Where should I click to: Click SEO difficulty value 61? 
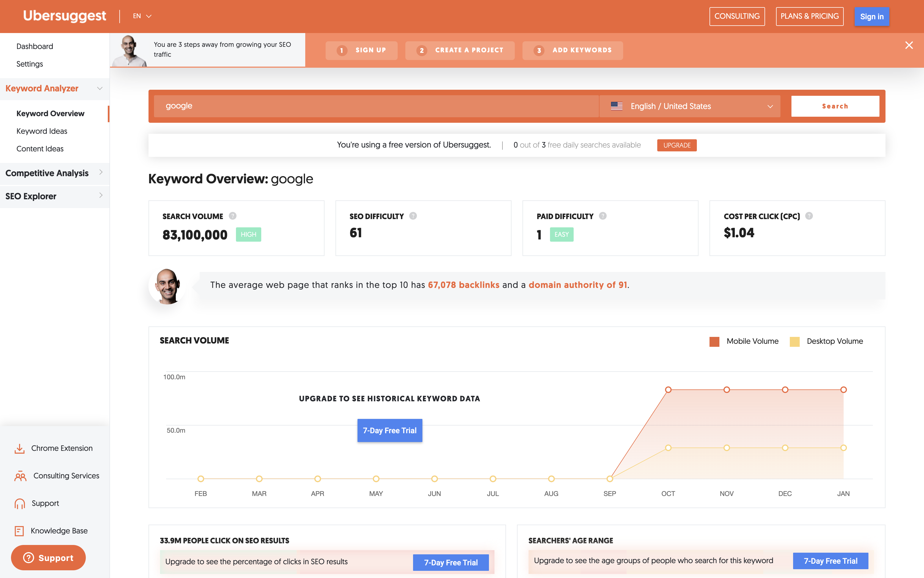point(356,233)
